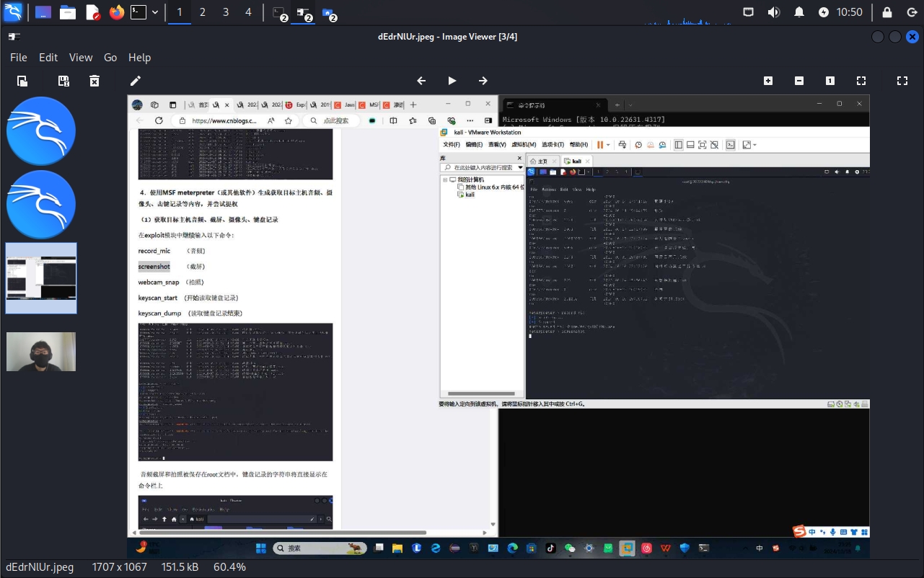Open the File menu
Viewport: 924px width, 578px height.
click(x=19, y=58)
